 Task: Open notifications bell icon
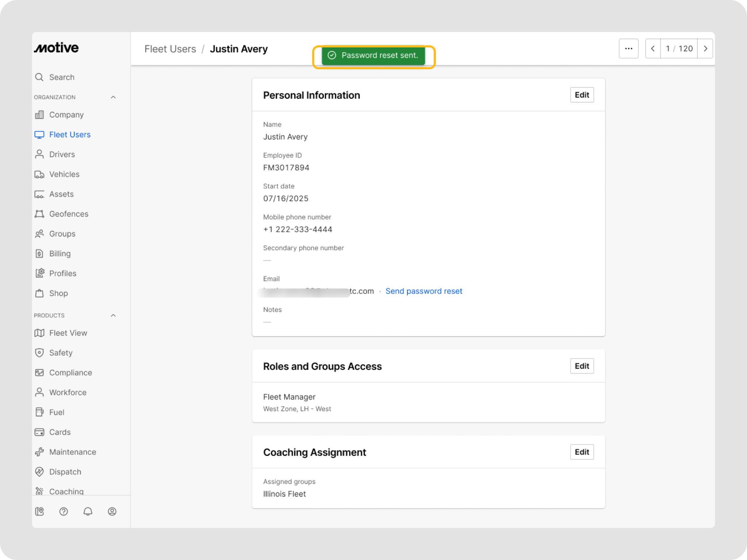(x=88, y=512)
